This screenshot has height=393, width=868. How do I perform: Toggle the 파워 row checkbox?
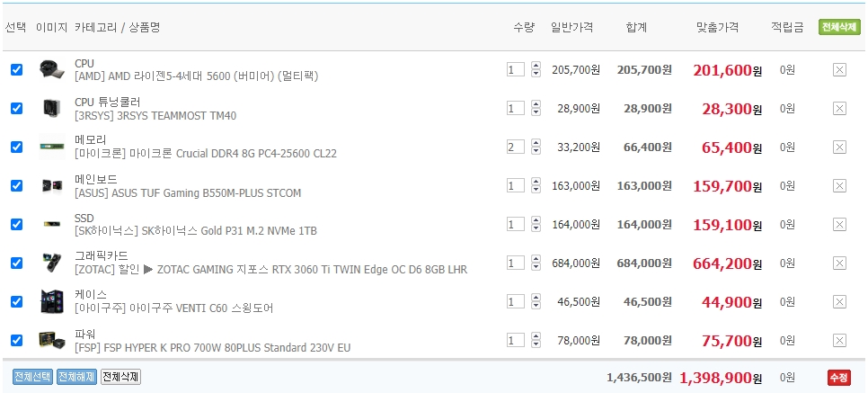(x=16, y=340)
